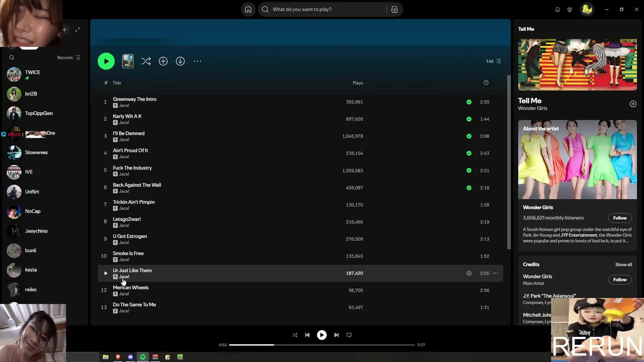Screen dimensions: 644x362
Task: Select track Trickin Ain't Pimpin
Action: [300, 205]
